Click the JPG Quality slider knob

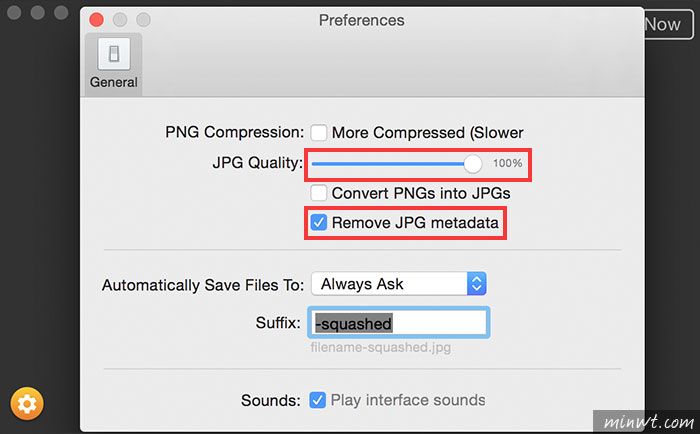click(472, 164)
